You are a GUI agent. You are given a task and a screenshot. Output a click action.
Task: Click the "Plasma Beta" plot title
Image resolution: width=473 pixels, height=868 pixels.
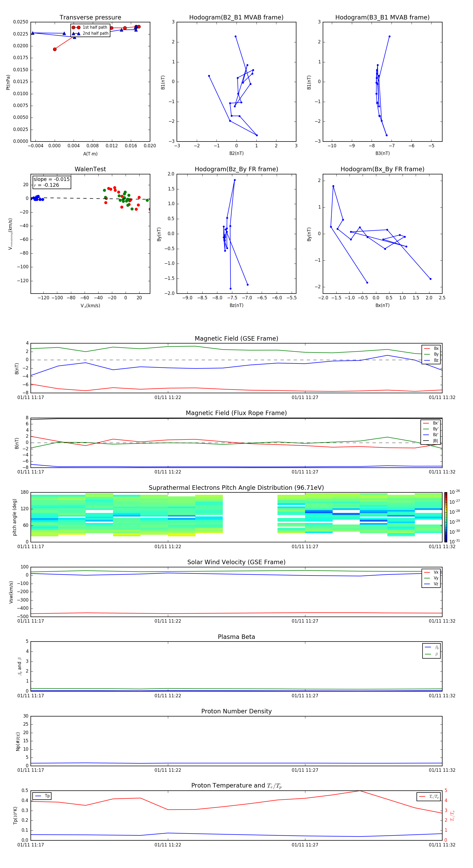(x=236, y=637)
